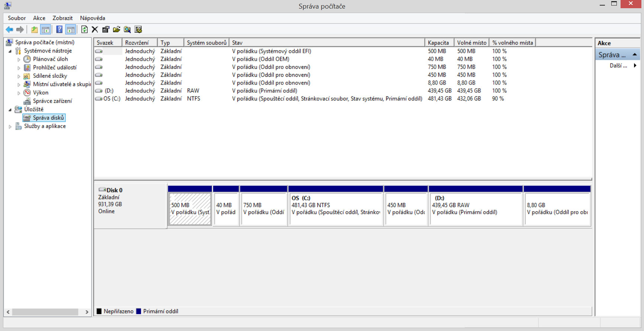Select the OS (C:) volume in the list
Screen dimensions: 644x331
pyautogui.click(x=112, y=99)
